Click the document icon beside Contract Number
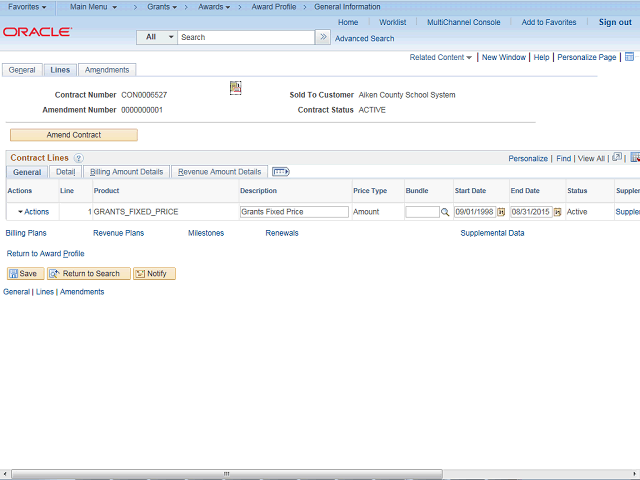Image resolution: width=640 pixels, height=480 pixels. [x=236, y=88]
